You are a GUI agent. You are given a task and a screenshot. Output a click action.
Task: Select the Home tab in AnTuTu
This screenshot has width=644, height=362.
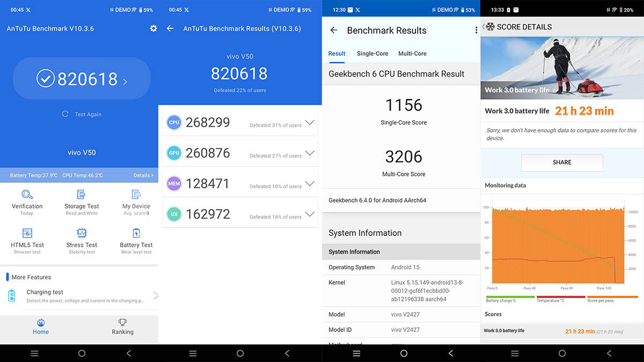click(x=41, y=327)
